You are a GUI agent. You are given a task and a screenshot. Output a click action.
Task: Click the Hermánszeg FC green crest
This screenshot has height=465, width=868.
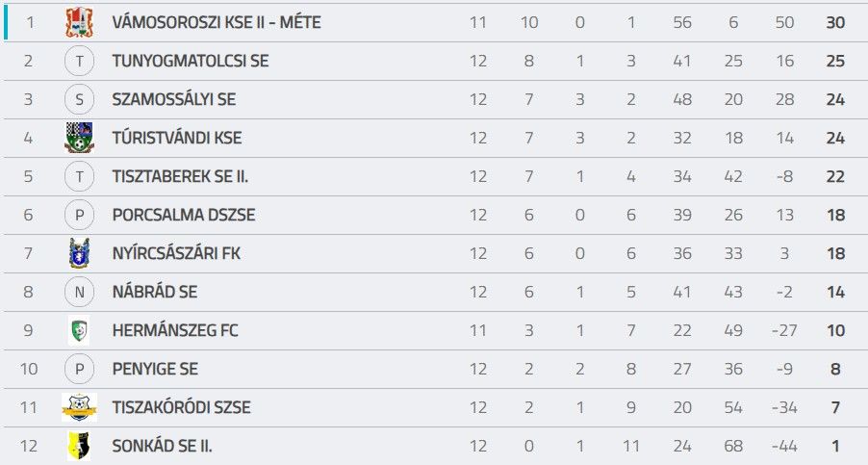[x=79, y=330]
